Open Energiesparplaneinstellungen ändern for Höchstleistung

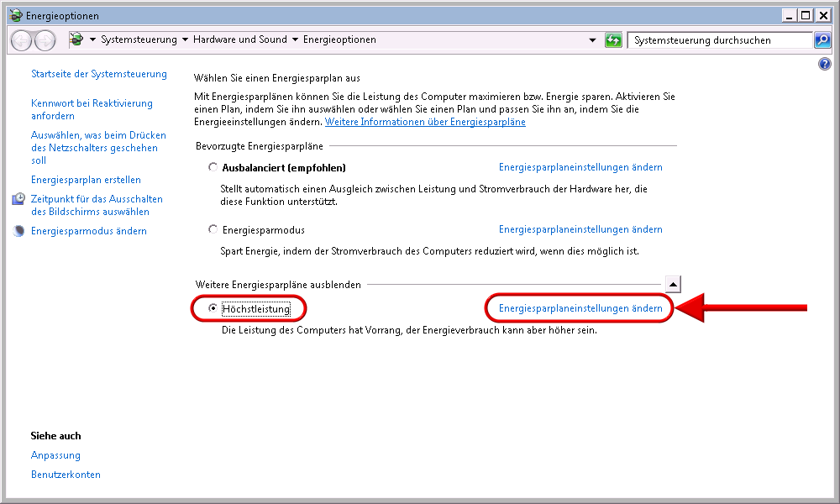click(580, 308)
